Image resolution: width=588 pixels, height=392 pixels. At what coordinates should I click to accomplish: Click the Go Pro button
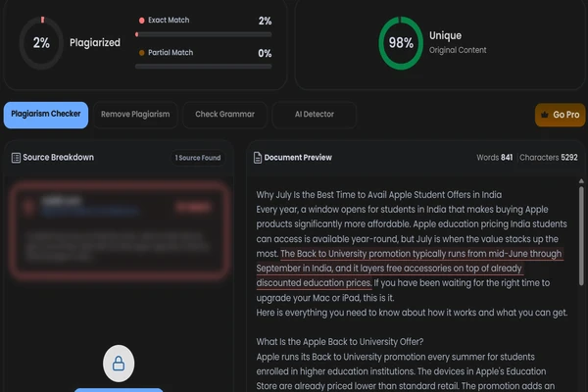(561, 115)
